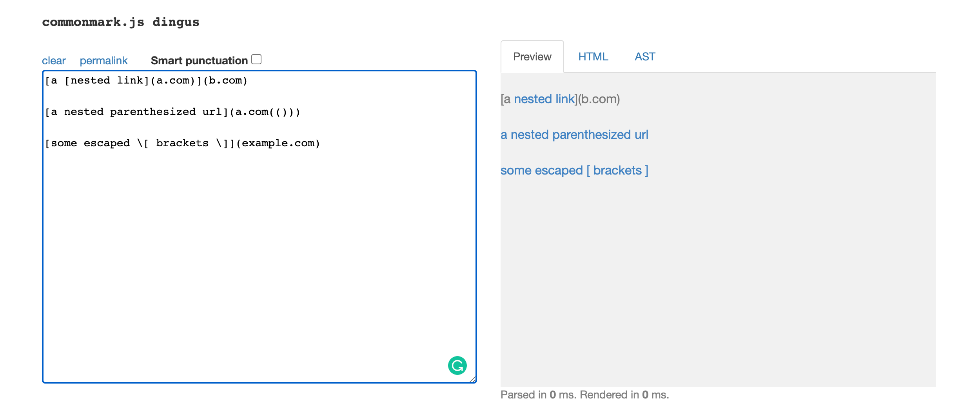Open the Grammarly icon in the text area
Screen dimensions: 980x411
(457, 366)
